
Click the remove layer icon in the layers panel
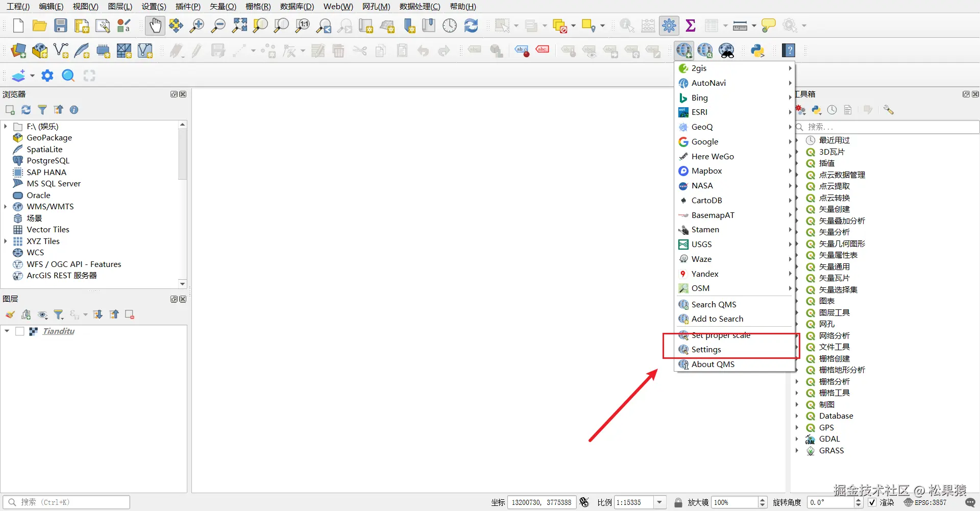pos(130,314)
